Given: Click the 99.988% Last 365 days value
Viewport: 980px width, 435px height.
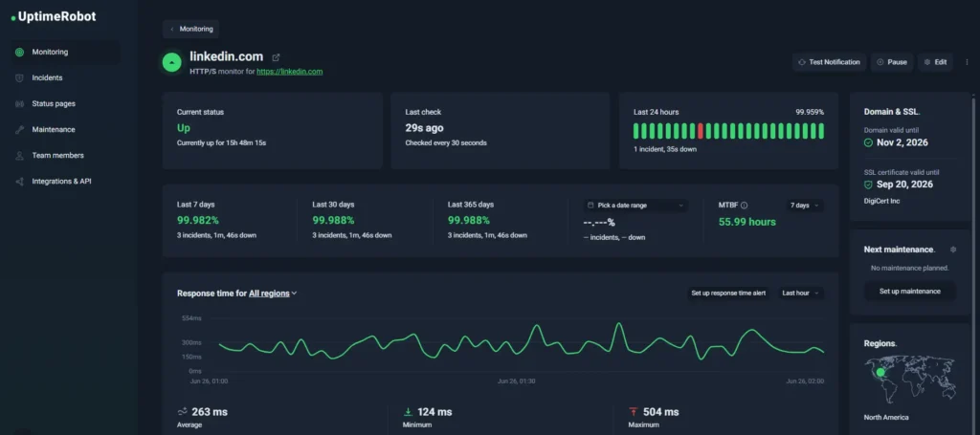Looking at the screenshot, I should coord(469,220).
